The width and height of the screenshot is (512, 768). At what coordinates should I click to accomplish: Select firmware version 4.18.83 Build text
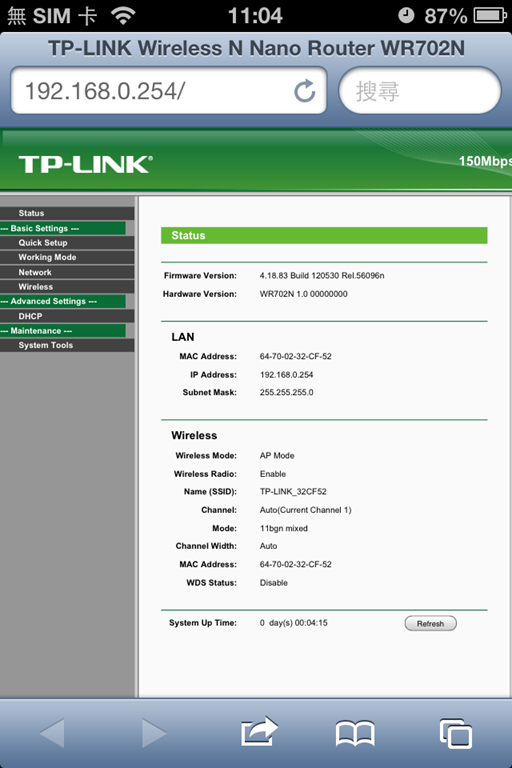[322, 276]
